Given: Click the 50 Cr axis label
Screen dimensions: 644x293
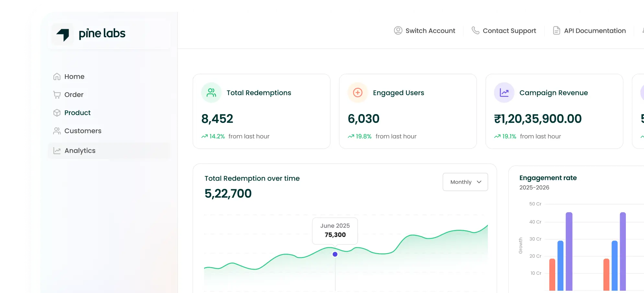Looking at the screenshot, I should coord(535,204).
